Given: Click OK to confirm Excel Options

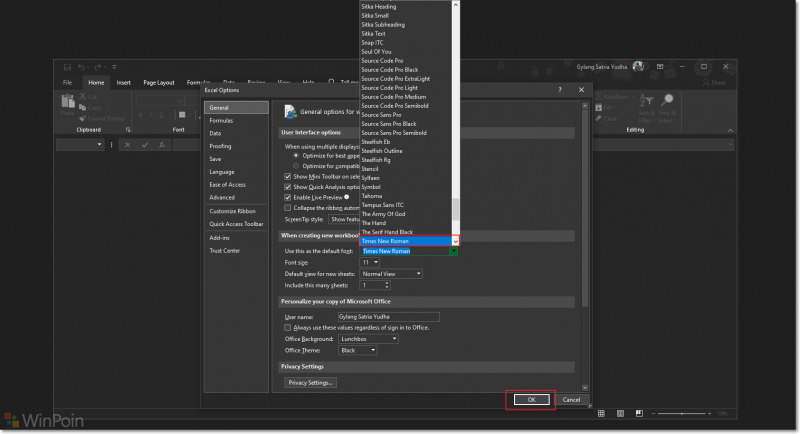Looking at the screenshot, I should coord(531,400).
